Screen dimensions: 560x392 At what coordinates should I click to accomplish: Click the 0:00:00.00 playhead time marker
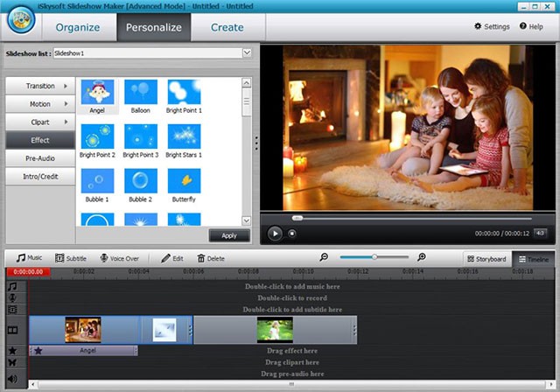(x=28, y=272)
